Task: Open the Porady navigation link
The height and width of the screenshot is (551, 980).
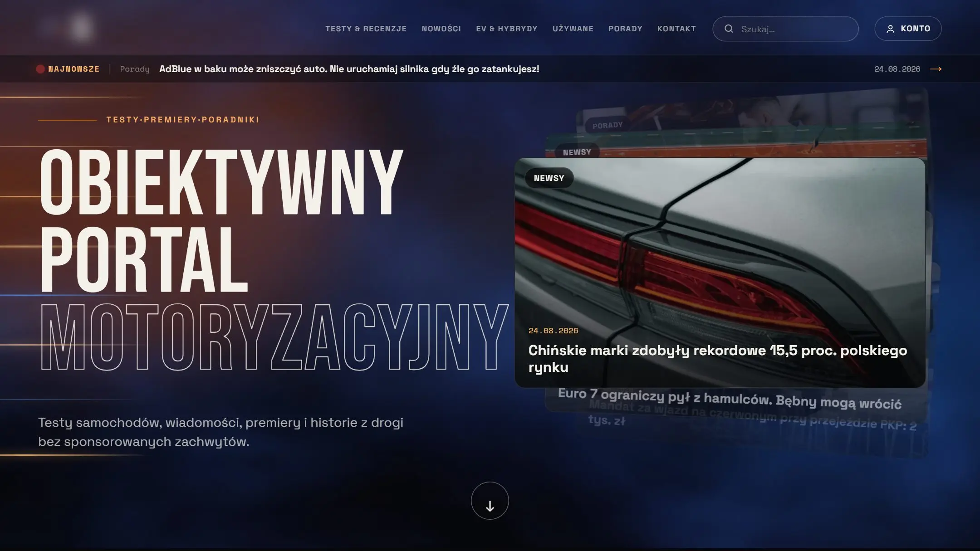Action: (x=625, y=29)
